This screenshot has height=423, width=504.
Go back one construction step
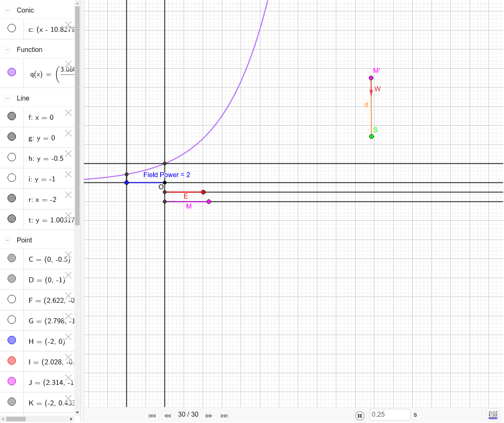167,415
